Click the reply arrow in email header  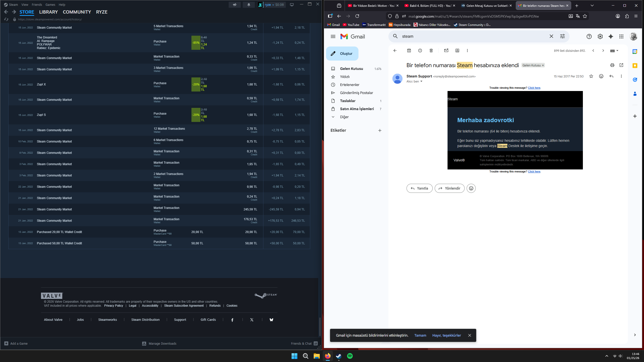pos(611,76)
